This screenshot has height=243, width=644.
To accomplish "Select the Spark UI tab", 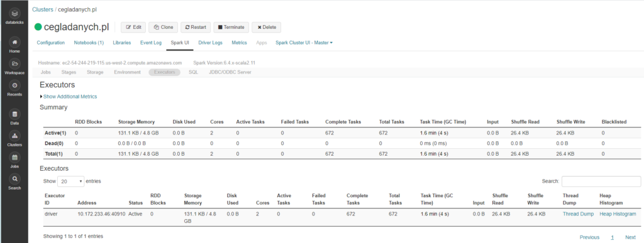I will click(180, 43).
